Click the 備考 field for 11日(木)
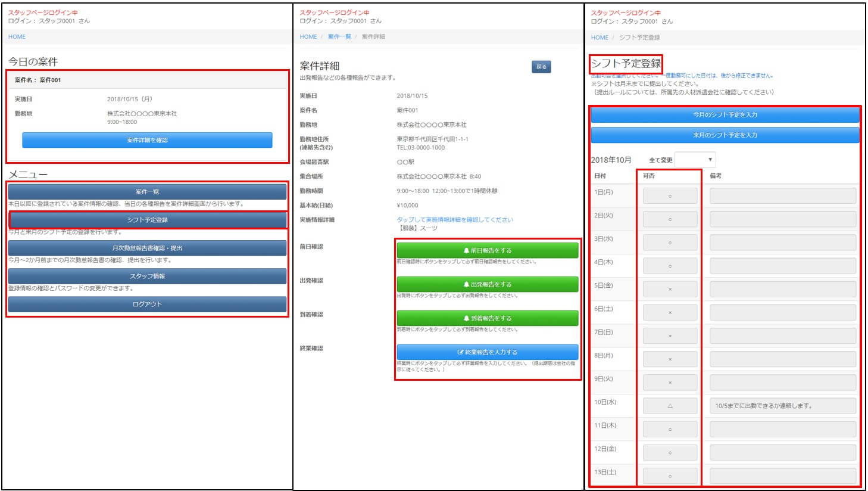Screen dimensions: 868x491 [x=783, y=429]
